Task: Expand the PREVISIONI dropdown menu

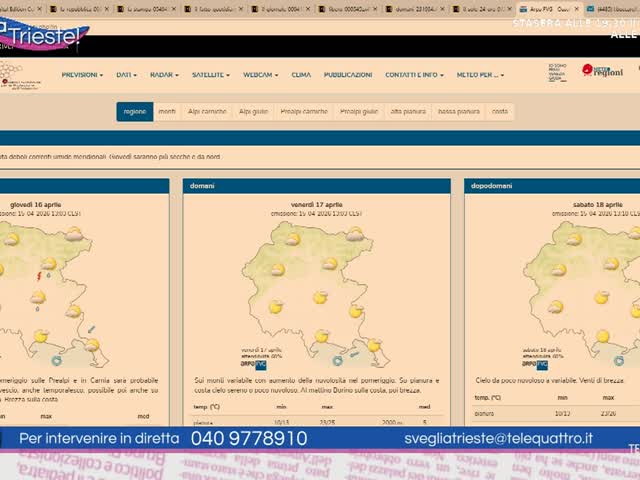Action: click(82, 75)
